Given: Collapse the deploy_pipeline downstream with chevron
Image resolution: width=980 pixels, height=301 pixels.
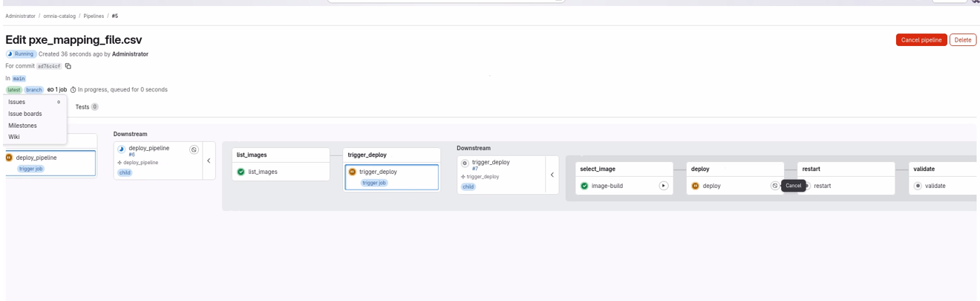Looking at the screenshot, I should click(x=209, y=161).
